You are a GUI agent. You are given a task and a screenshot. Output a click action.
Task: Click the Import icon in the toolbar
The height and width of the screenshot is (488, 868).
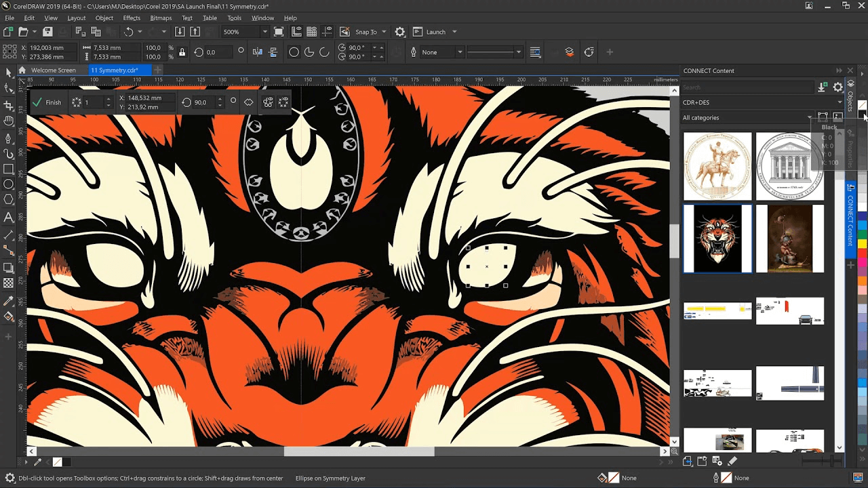pyautogui.click(x=180, y=32)
